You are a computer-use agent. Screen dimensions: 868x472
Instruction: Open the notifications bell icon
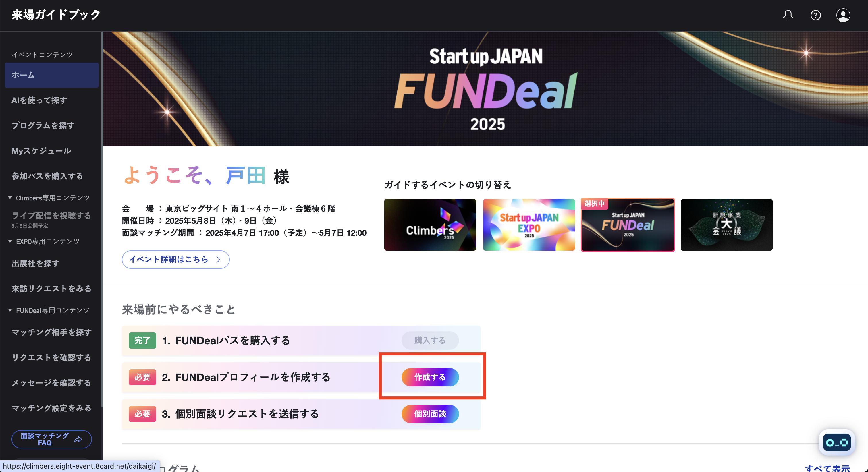pos(788,15)
